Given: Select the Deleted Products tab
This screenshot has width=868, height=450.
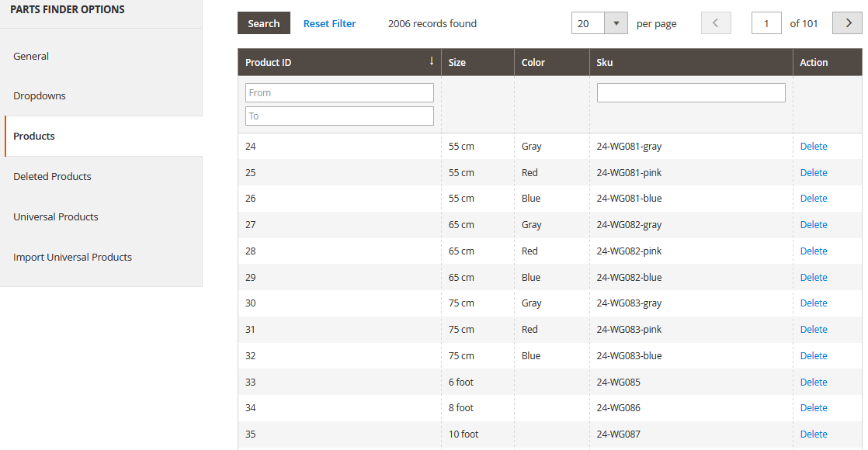Looking at the screenshot, I should 52,176.
